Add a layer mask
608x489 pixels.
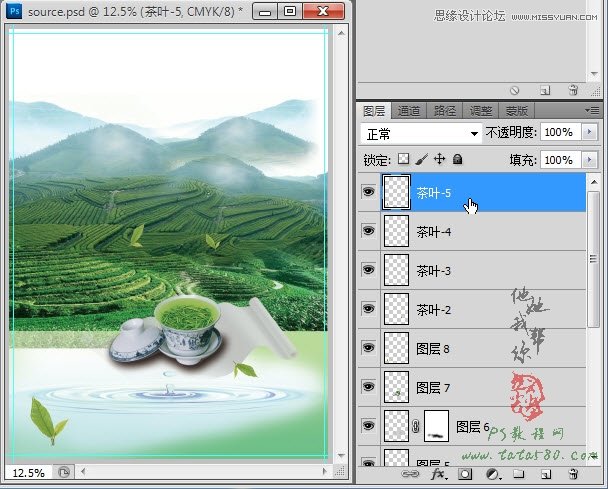[465, 474]
